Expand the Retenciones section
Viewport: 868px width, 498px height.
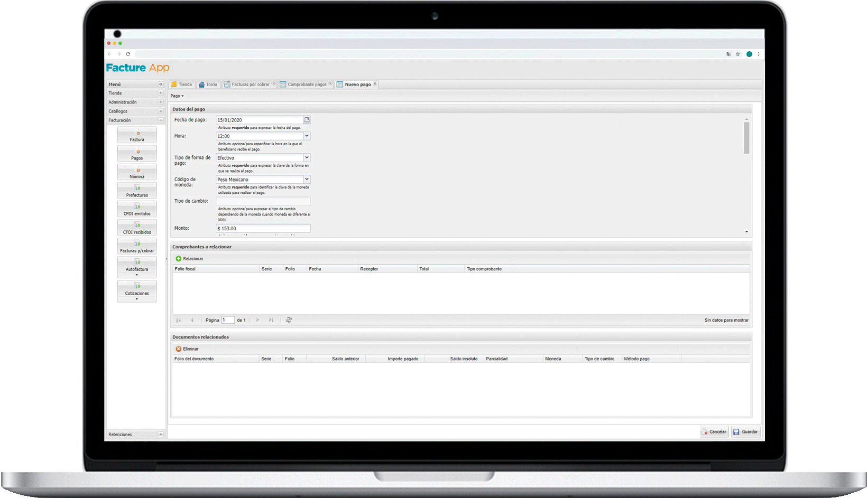161,435
